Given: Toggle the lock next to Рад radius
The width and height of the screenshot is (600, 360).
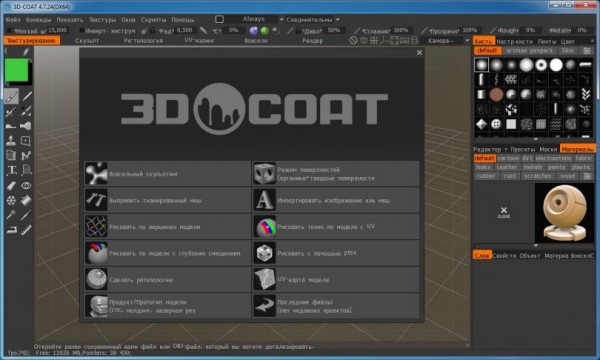Looking at the screenshot, I should [153, 31].
